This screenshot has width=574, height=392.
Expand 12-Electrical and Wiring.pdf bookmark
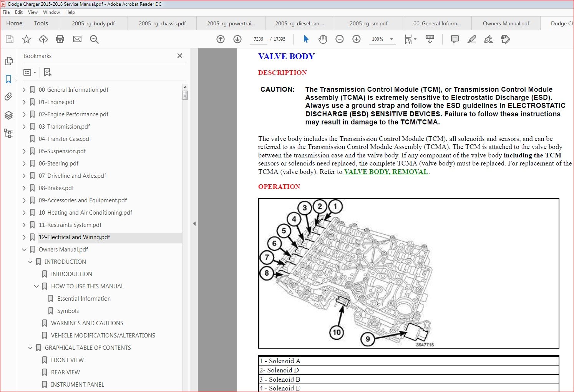(24, 237)
